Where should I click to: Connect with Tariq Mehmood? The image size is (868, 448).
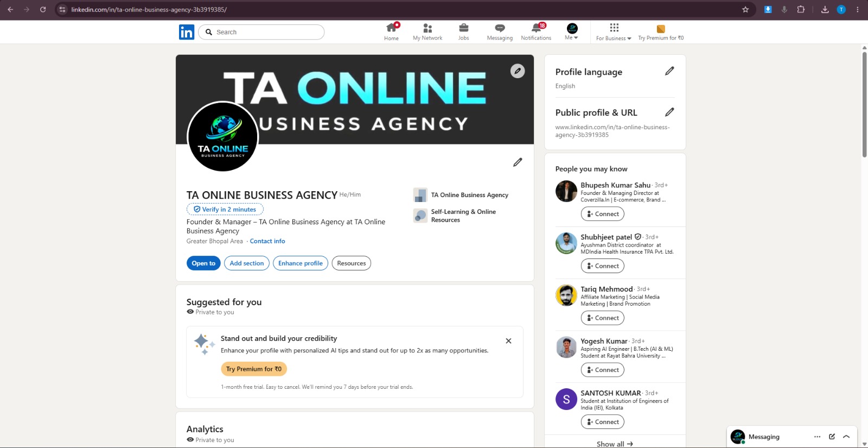coord(602,318)
